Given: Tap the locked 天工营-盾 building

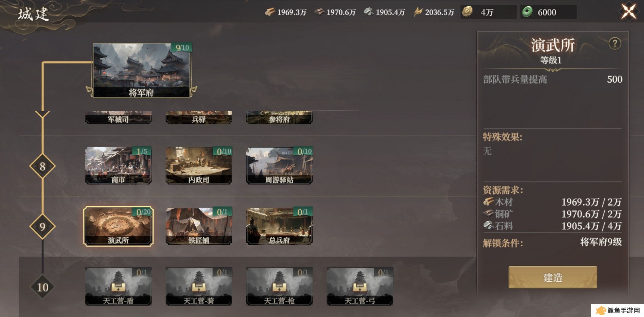Looking at the screenshot, I should (118, 286).
